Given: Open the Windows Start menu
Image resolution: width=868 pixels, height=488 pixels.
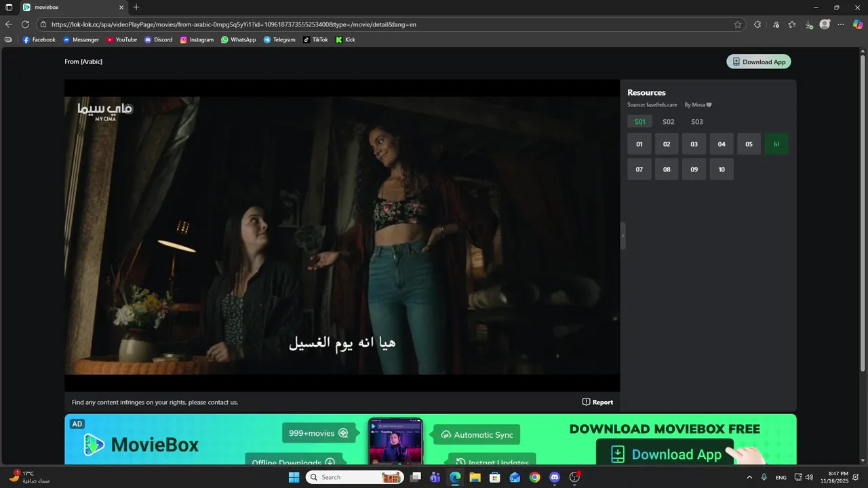Looking at the screenshot, I should click(x=294, y=477).
